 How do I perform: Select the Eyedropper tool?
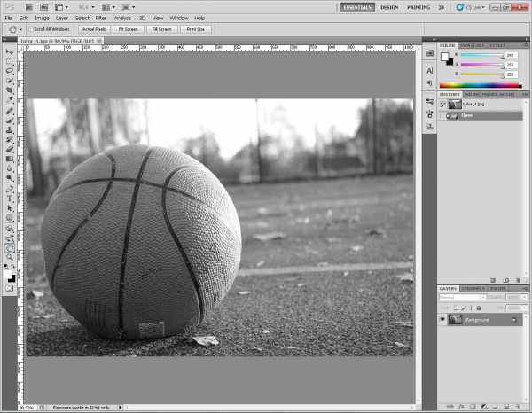(x=9, y=99)
